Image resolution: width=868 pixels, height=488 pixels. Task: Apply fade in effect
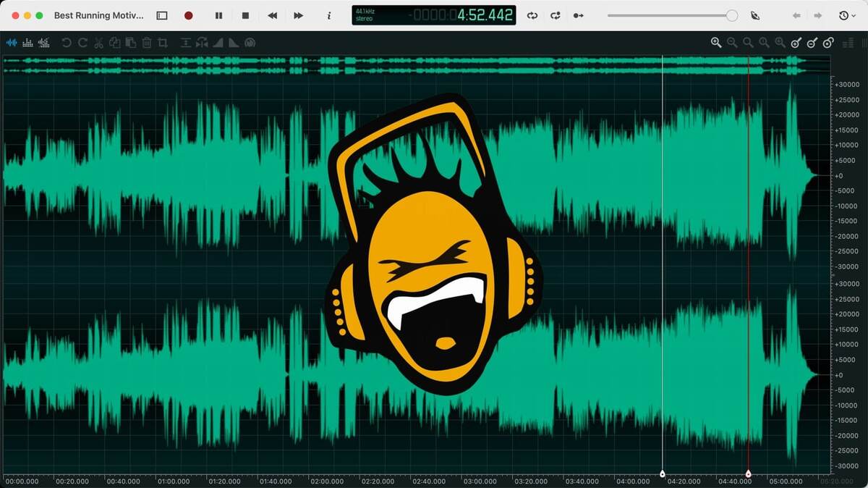point(218,43)
